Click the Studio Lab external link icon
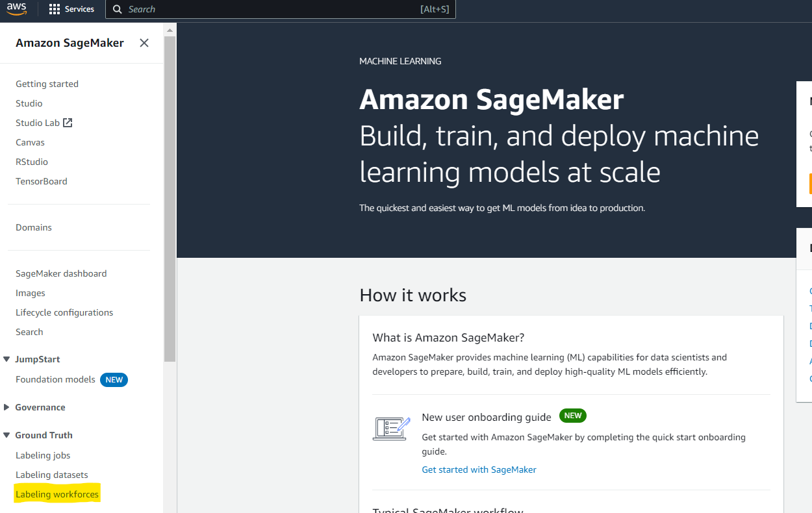The image size is (812, 513). point(68,123)
